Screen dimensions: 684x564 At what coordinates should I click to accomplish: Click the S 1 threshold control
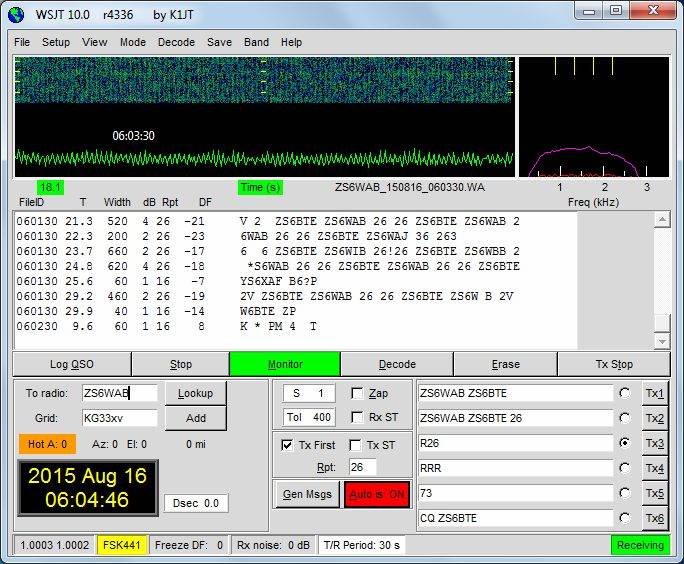click(x=309, y=393)
